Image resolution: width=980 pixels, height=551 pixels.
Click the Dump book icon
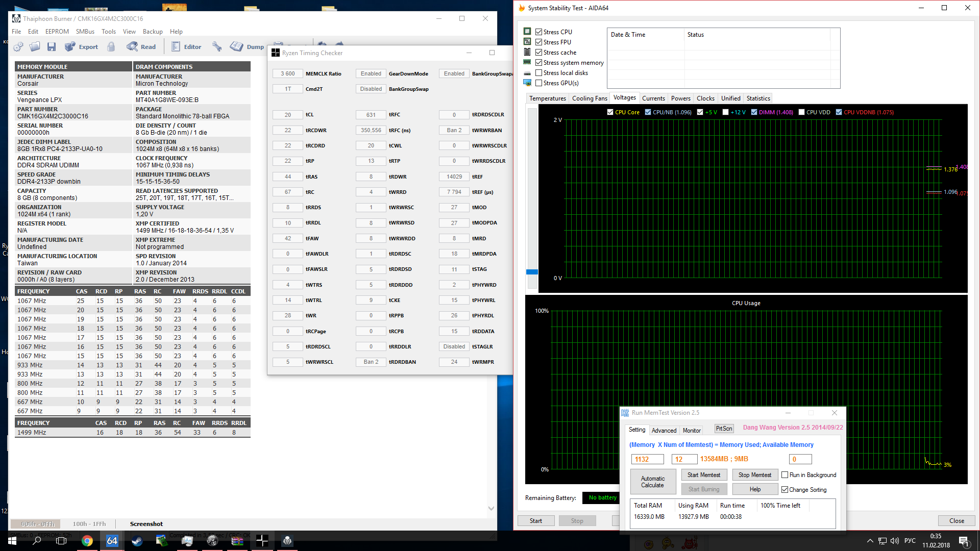(237, 47)
